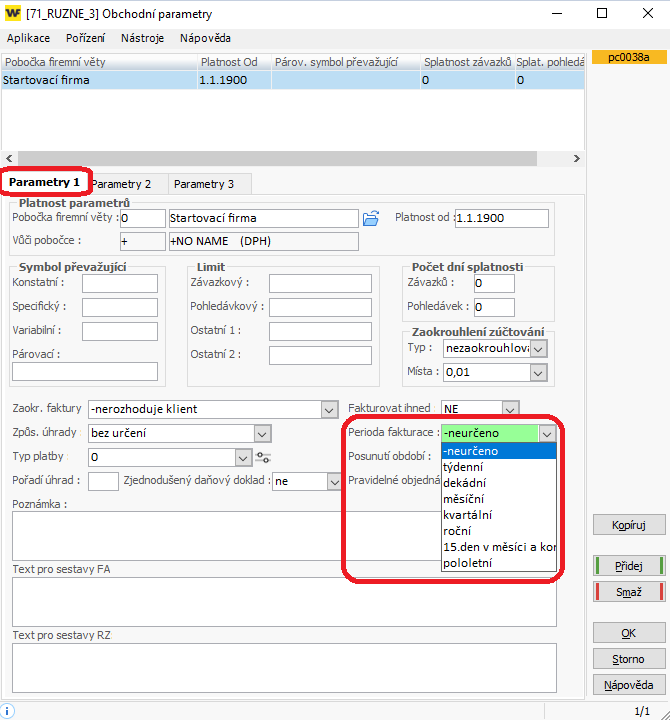The height and width of the screenshot is (721, 670).
Task: Click Pořadí úhrad input field
Action: [103, 481]
